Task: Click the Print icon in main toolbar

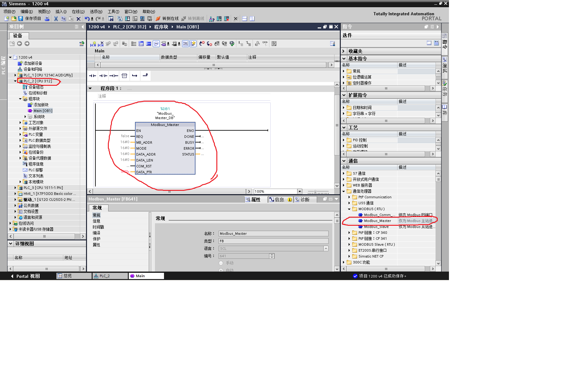Action: (47, 19)
